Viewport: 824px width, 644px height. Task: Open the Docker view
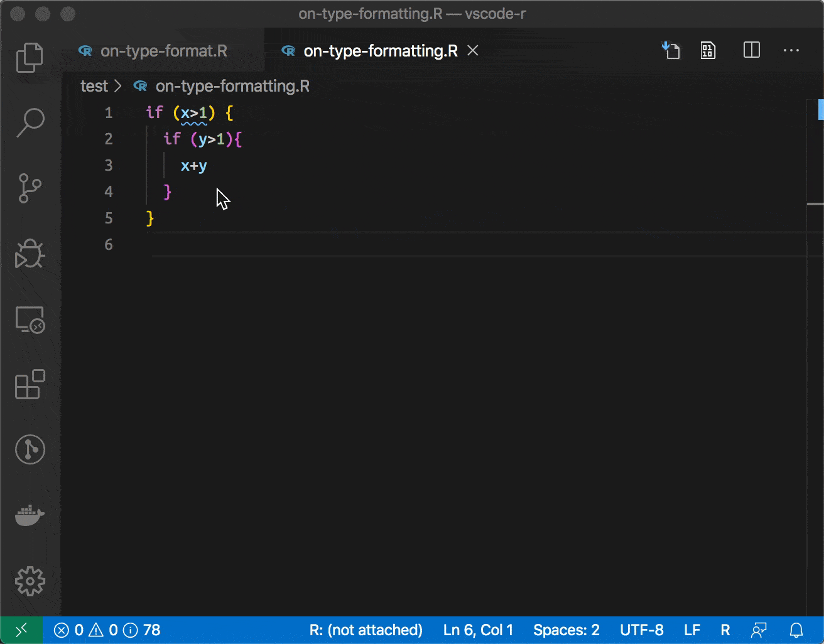tap(30, 515)
